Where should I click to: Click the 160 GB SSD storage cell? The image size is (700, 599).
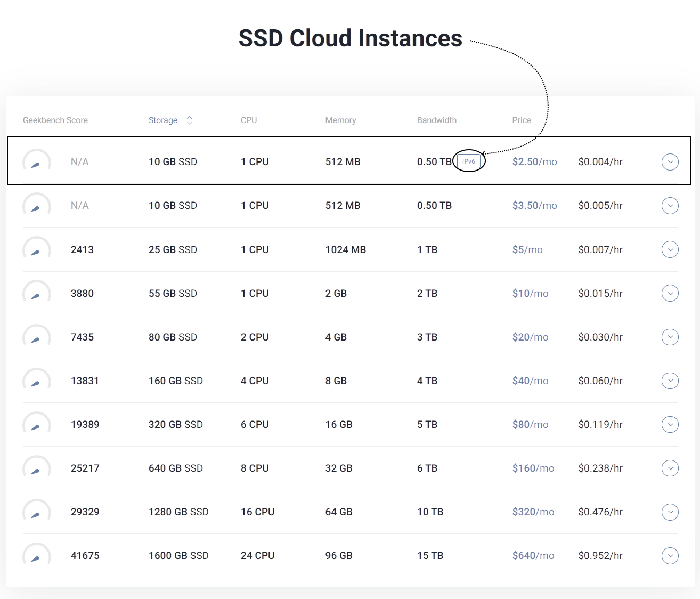[x=175, y=381]
